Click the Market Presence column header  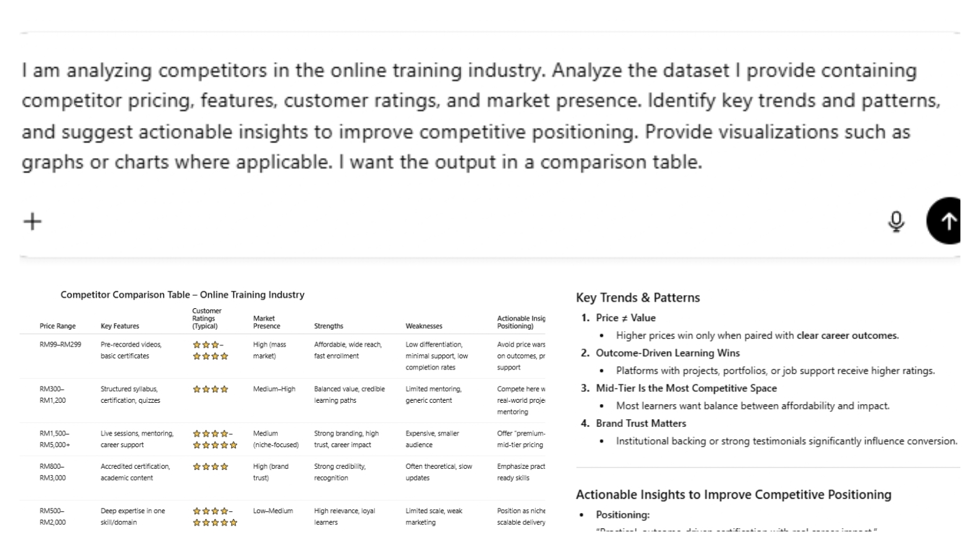[267, 322]
